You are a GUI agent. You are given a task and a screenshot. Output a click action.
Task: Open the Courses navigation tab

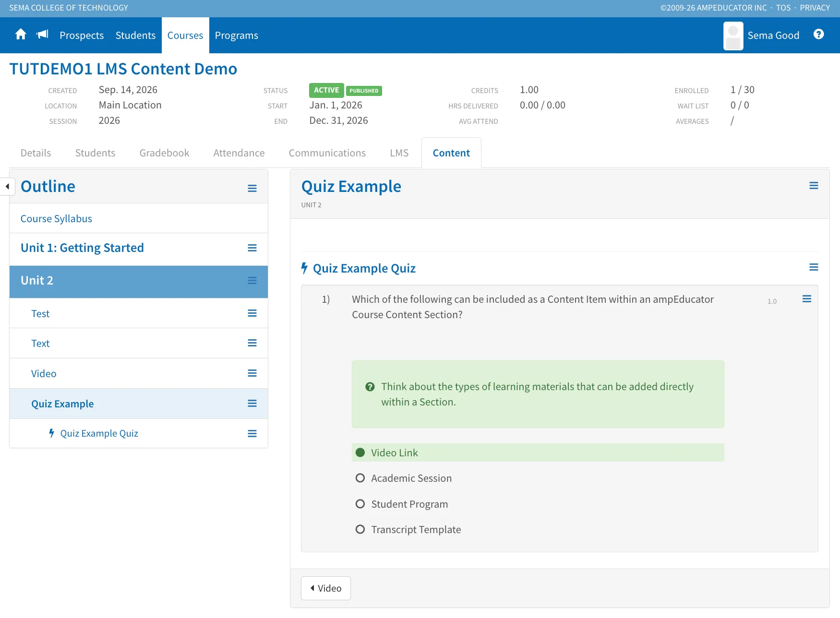(x=185, y=36)
